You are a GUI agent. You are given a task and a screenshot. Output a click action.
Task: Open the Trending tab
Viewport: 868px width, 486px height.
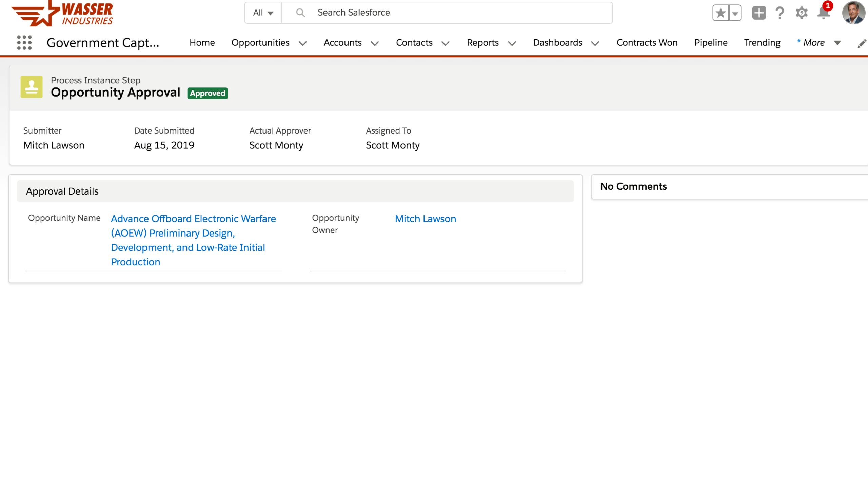[762, 43]
